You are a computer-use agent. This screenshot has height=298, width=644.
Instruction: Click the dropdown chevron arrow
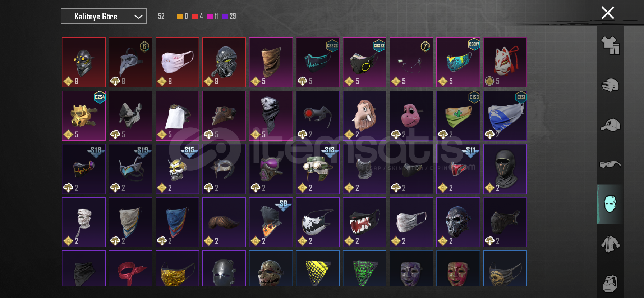pos(138,17)
